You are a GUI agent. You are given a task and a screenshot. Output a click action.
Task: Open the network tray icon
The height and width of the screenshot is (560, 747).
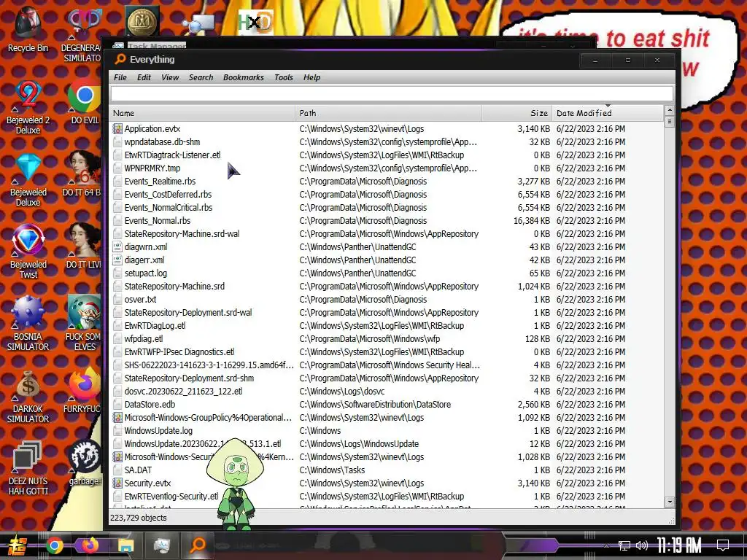coord(624,545)
